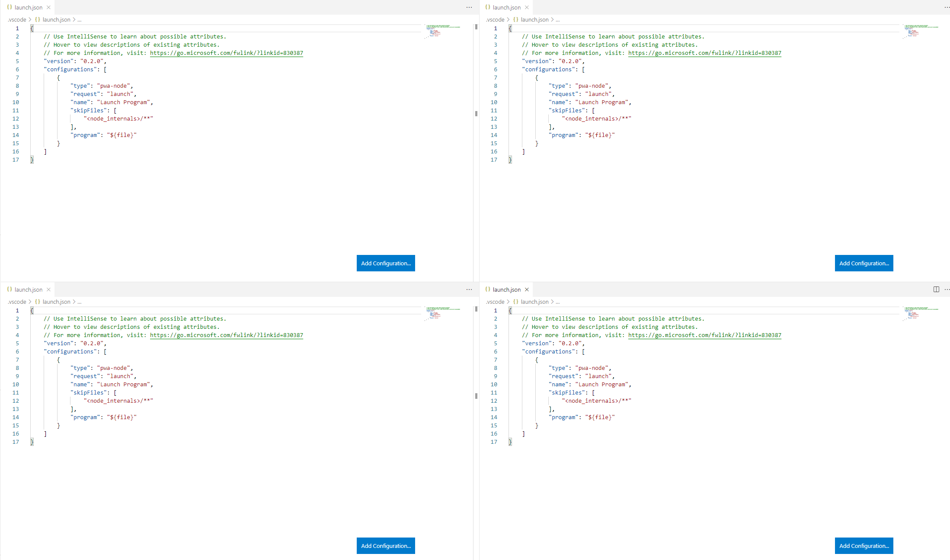Click minimap preview in top-right editor
The height and width of the screenshot is (560, 950).
(x=921, y=31)
